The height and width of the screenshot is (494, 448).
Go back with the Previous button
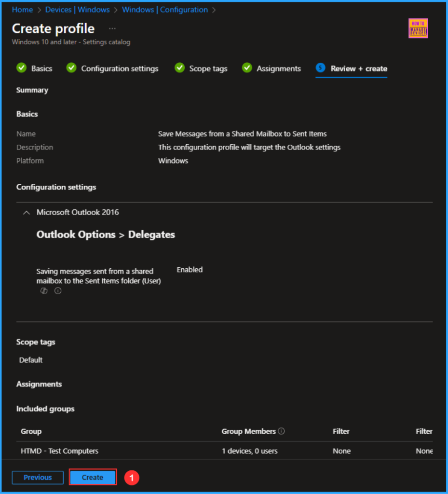click(38, 477)
